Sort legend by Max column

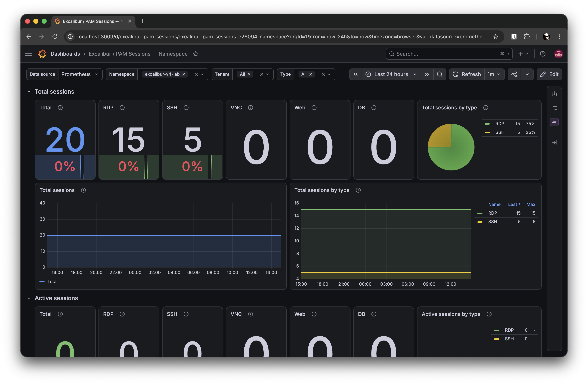531,204
